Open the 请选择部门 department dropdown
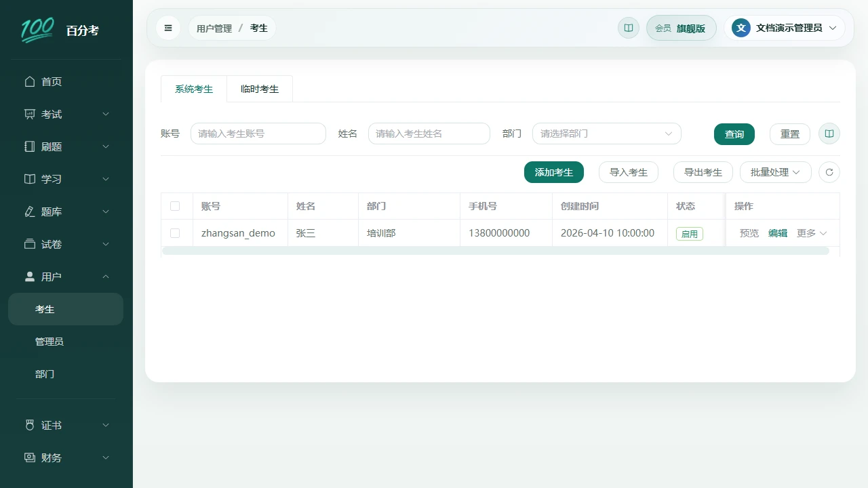The width and height of the screenshot is (868, 488). [x=606, y=134]
